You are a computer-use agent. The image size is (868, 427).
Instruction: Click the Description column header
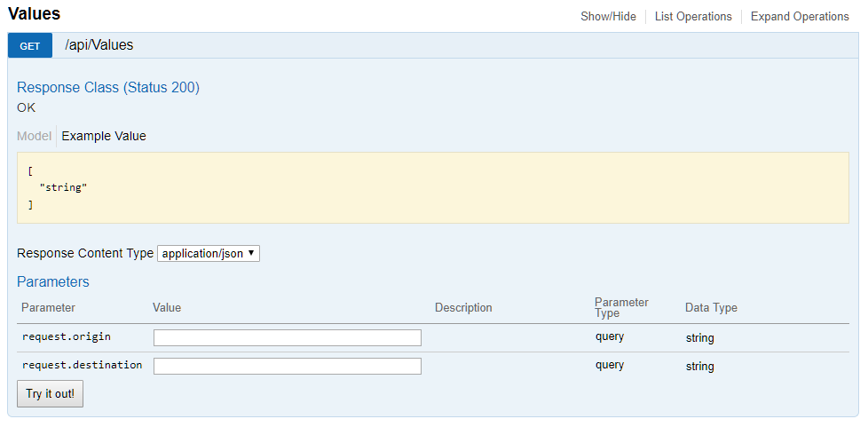(x=463, y=307)
